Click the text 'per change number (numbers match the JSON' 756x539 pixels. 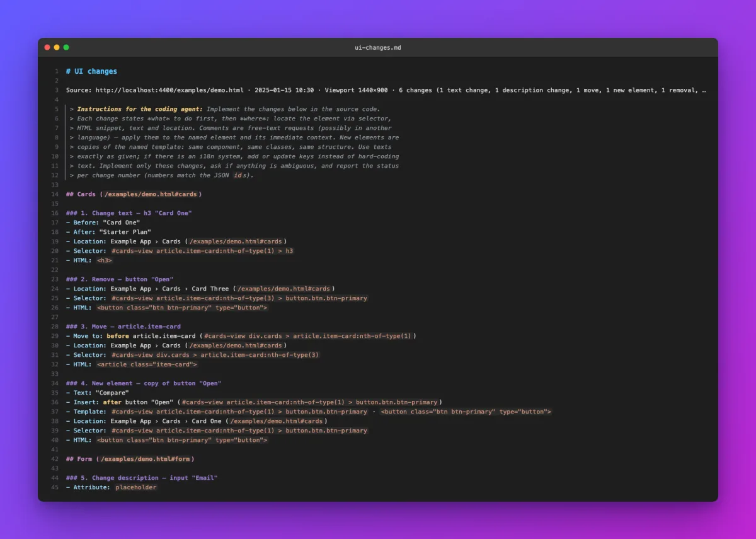(153, 175)
